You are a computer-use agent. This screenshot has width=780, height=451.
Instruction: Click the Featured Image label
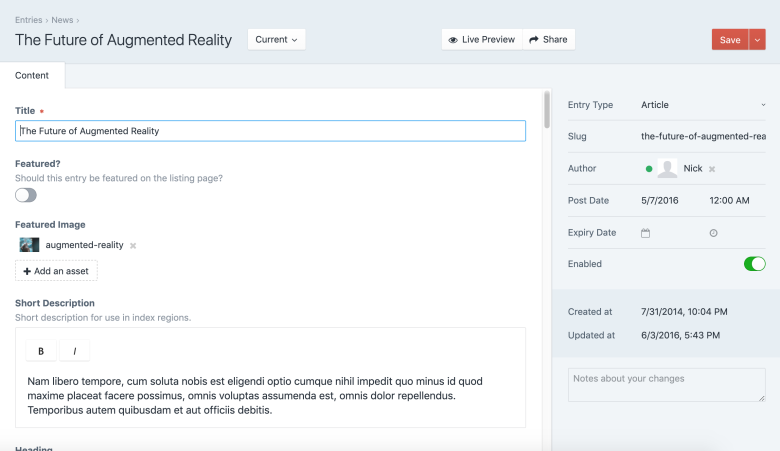[x=50, y=225]
